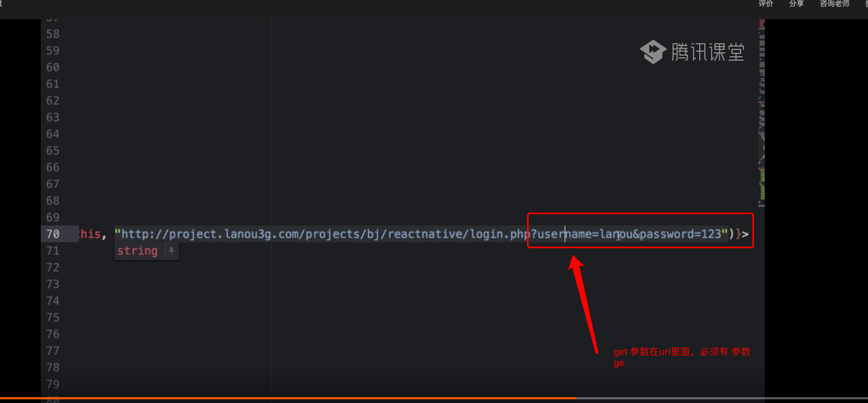Viewport: 868px width, 403px height.
Task: Click line number 73 in the gutter
Action: click(x=53, y=284)
